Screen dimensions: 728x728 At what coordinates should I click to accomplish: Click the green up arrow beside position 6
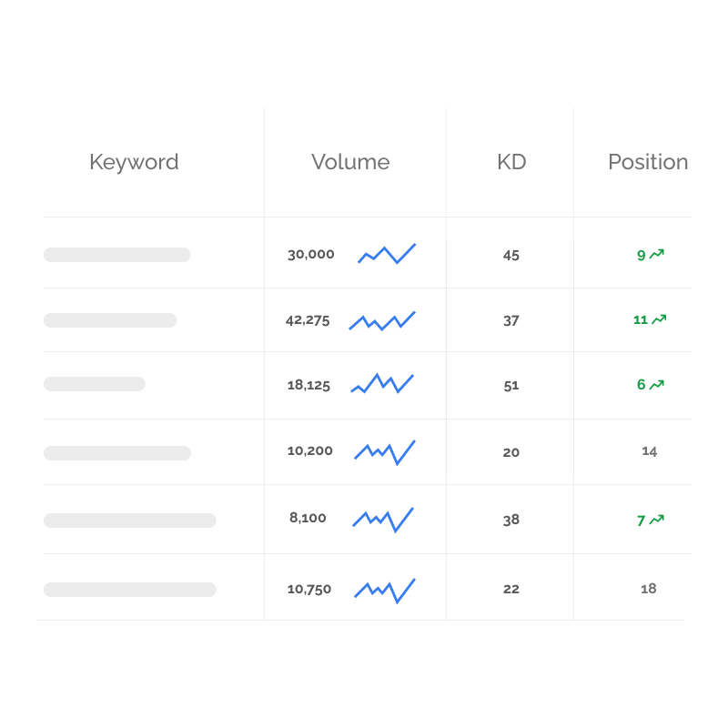(657, 385)
